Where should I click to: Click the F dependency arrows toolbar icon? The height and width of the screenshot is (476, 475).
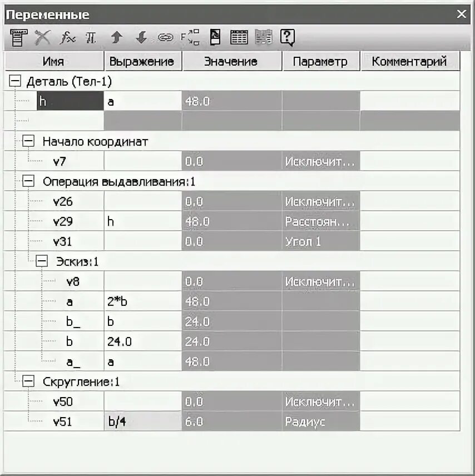pos(190,37)
